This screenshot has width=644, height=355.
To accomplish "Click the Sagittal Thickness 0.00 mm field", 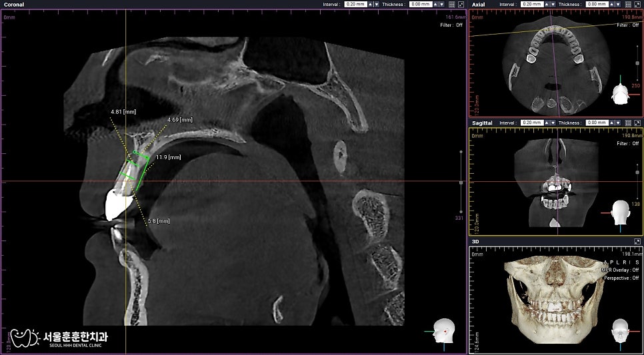I will point(597,123).
